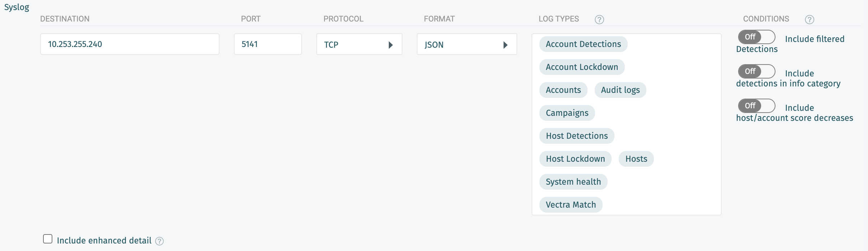Click the Port number field
Viewport: 868px width, 251px height.
tap(268, 44)
